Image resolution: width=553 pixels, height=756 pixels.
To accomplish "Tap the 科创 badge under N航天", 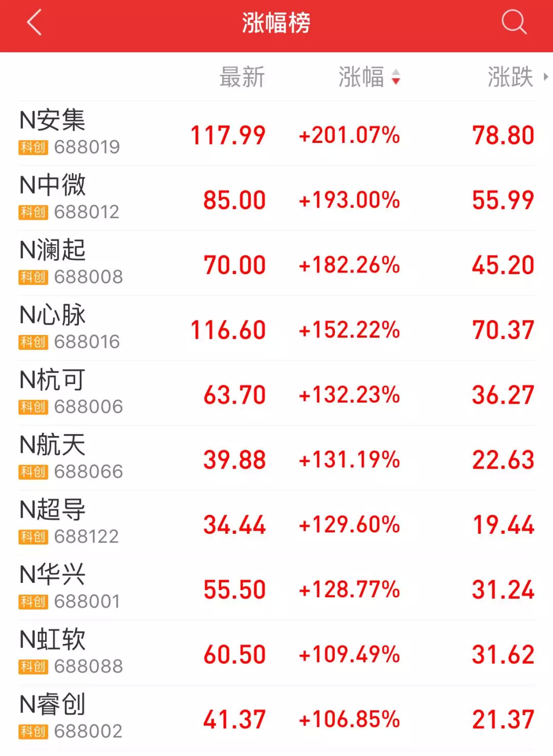I will (33, 472).
